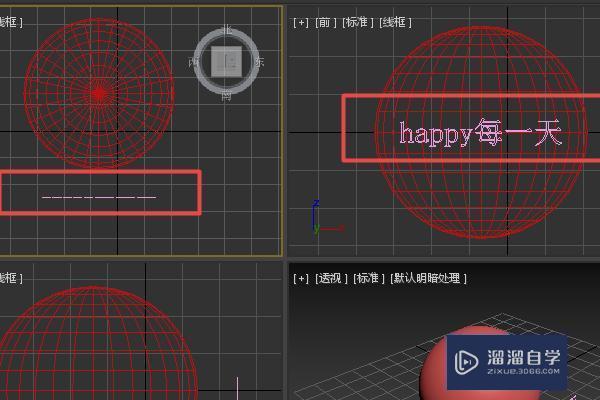Open the 标准 menu in front viewport
Image resolution: width=600 pixels, height=400 pixels.
pos(358,23)
